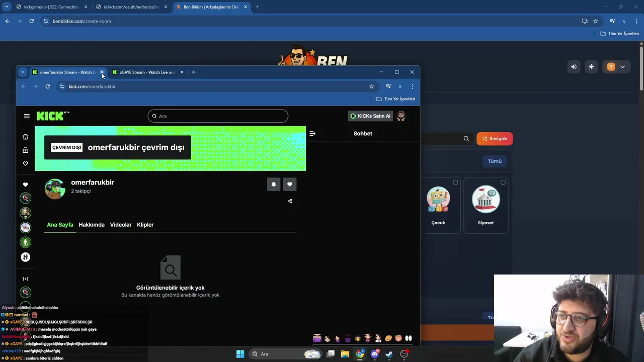Select the Siyaset category radio button
This screenshot has height=362, width=644.
pyautogui.click(x=503, y=183)
